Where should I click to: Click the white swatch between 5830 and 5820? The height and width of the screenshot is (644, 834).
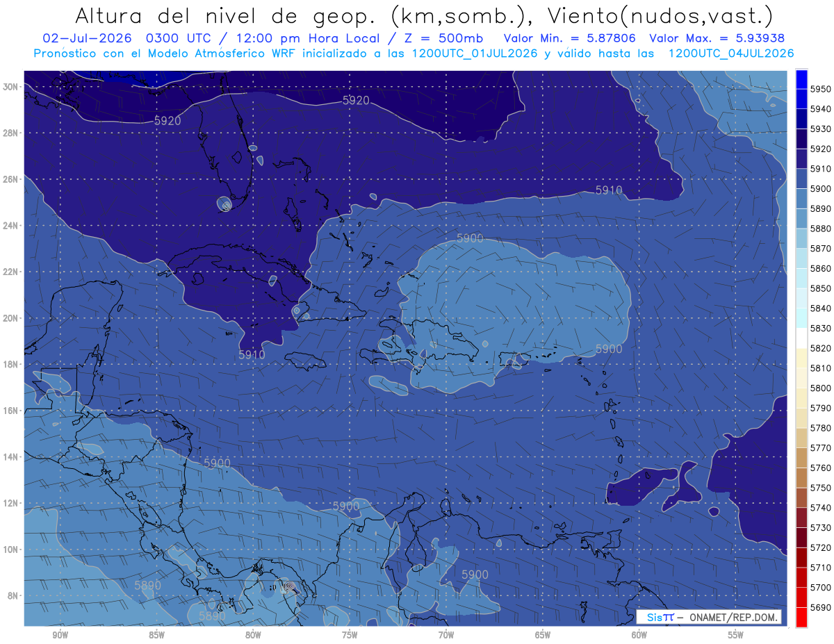click(x=801, y=338)
